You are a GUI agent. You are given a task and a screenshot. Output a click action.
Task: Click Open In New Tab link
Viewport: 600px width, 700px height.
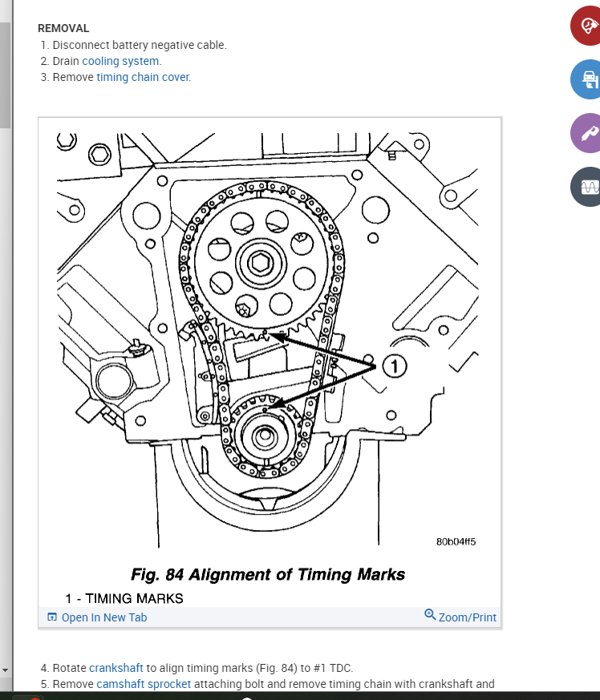pyautogui.click(x=104, y=617)
